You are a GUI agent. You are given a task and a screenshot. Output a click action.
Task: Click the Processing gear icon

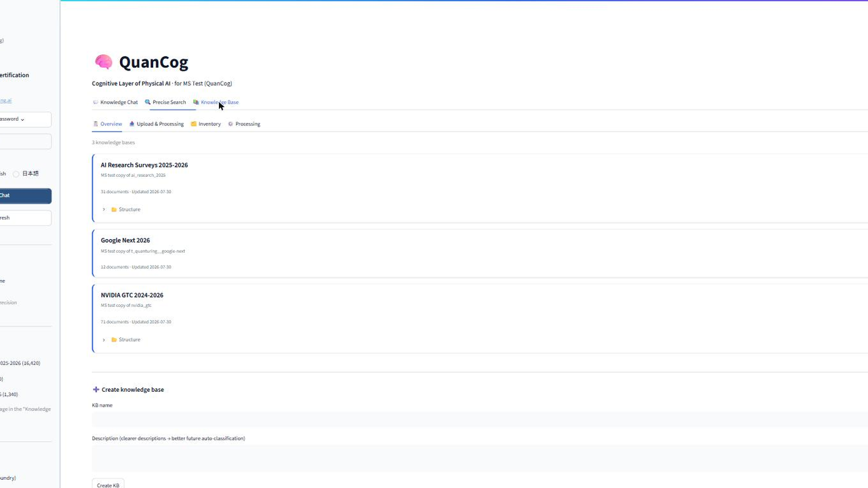(x=231, y=124)
